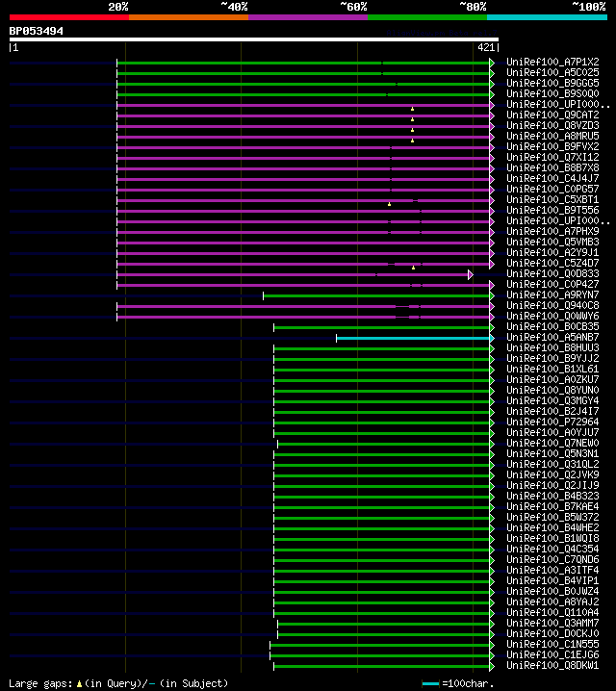Click the UniRef100_C0P427 label

click(x=552, y=284)
